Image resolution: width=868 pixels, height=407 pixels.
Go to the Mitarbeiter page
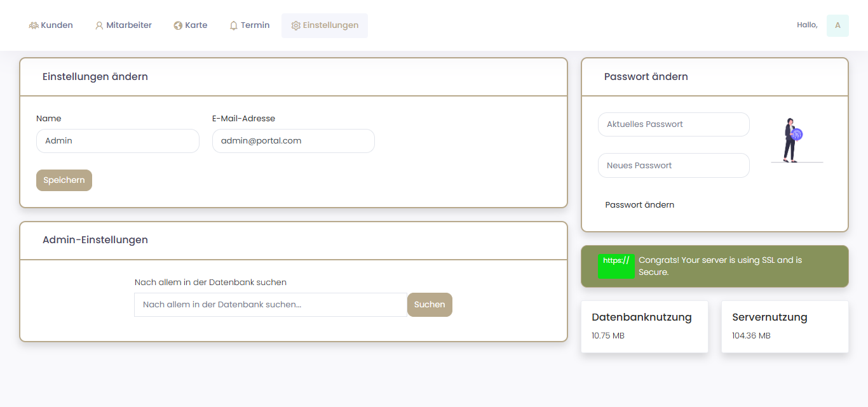click(x=129, y=25)
